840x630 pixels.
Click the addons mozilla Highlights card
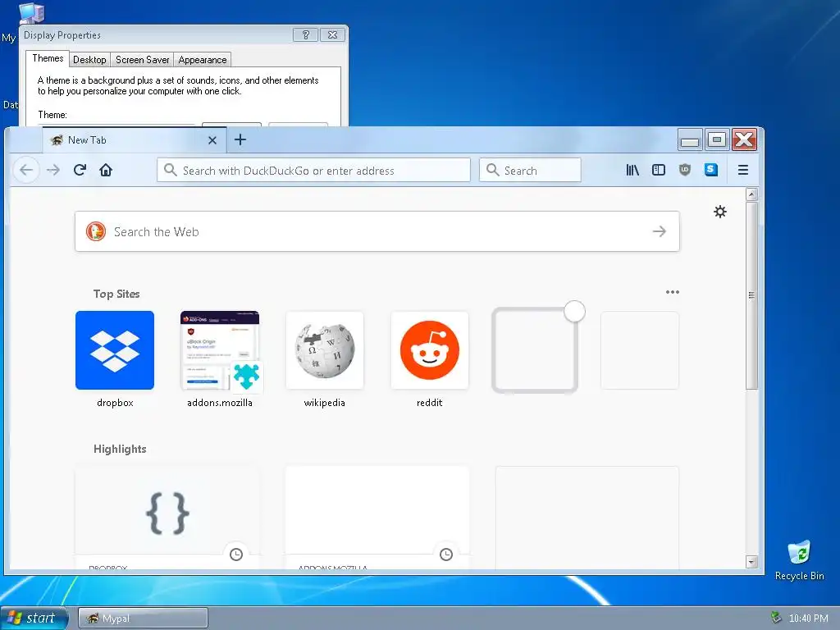tap(377, 517)
